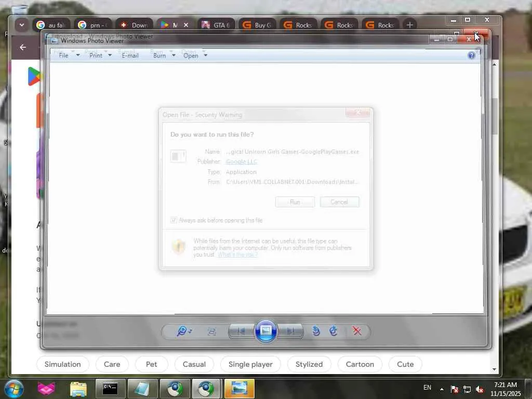Open the Burn menu in Photo Viewer
Viewport: 532px width, 399px height.
(x=159, y=55)
